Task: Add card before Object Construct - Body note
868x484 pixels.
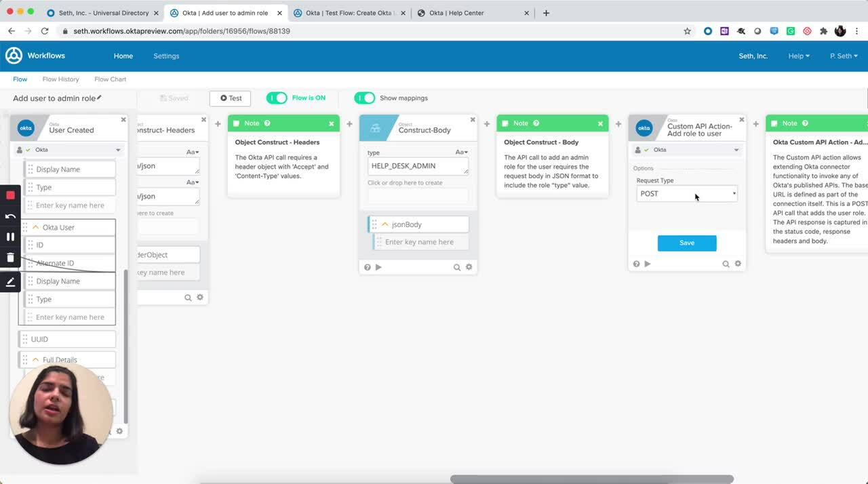Action: [487, 123]
